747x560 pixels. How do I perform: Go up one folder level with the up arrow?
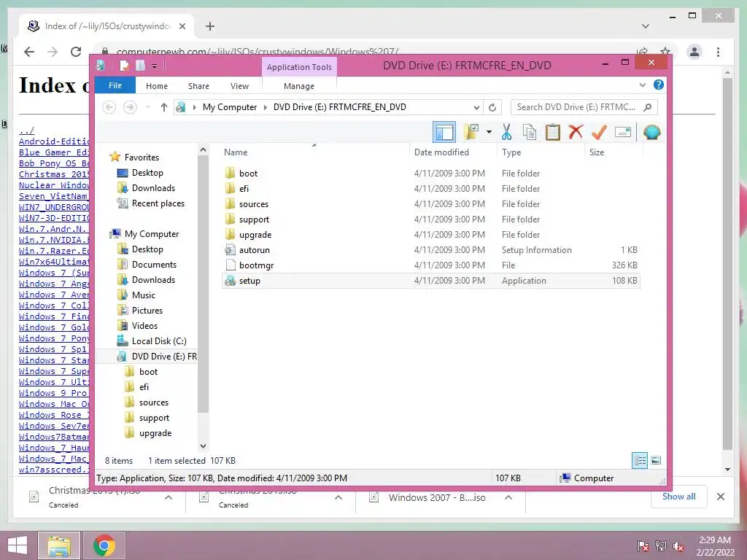[x=164, y=108]
